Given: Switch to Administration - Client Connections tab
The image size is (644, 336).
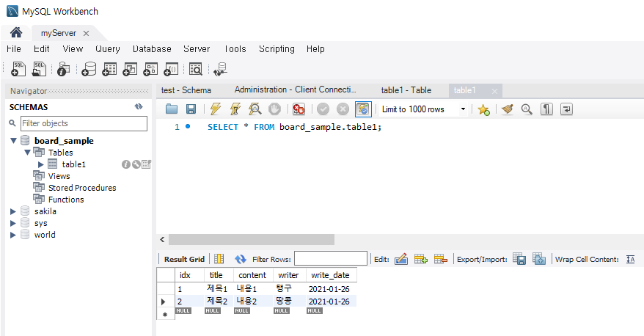Looking at the screenshot, I should point(296,90).
